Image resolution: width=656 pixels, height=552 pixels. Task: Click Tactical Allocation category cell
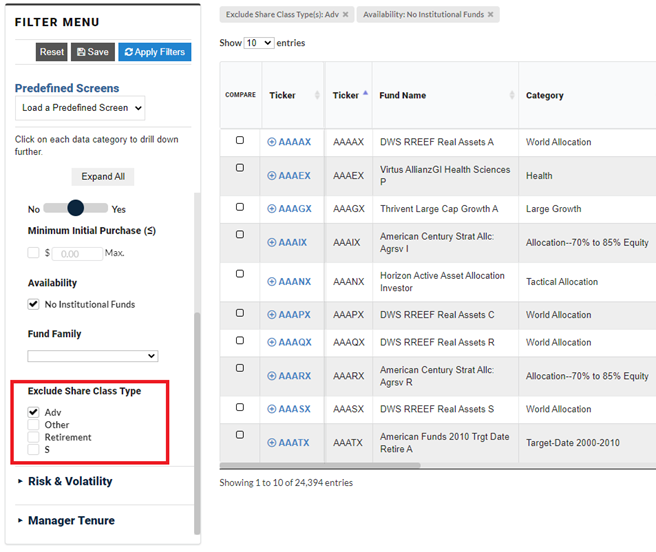562,282
